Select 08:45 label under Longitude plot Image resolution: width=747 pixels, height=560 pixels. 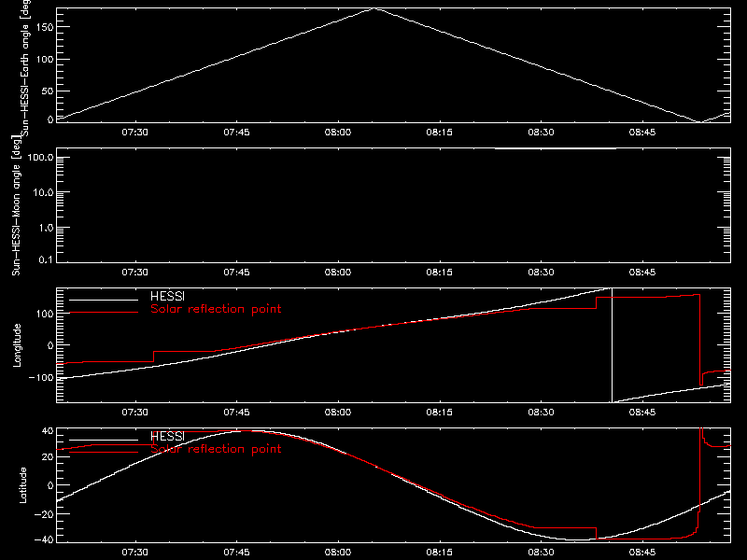(x=642, y=413)
